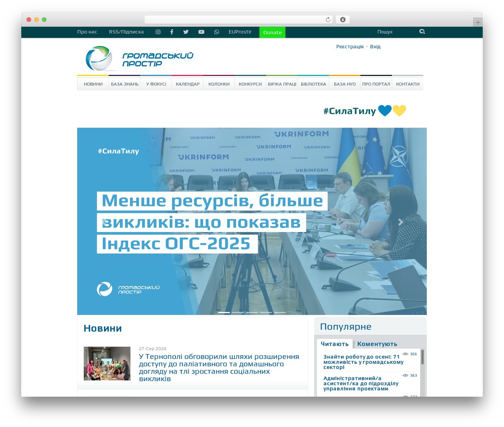Open the У ФОКУСІ menu item
This screenshot has height=427, width=504.
pos(156,84)
